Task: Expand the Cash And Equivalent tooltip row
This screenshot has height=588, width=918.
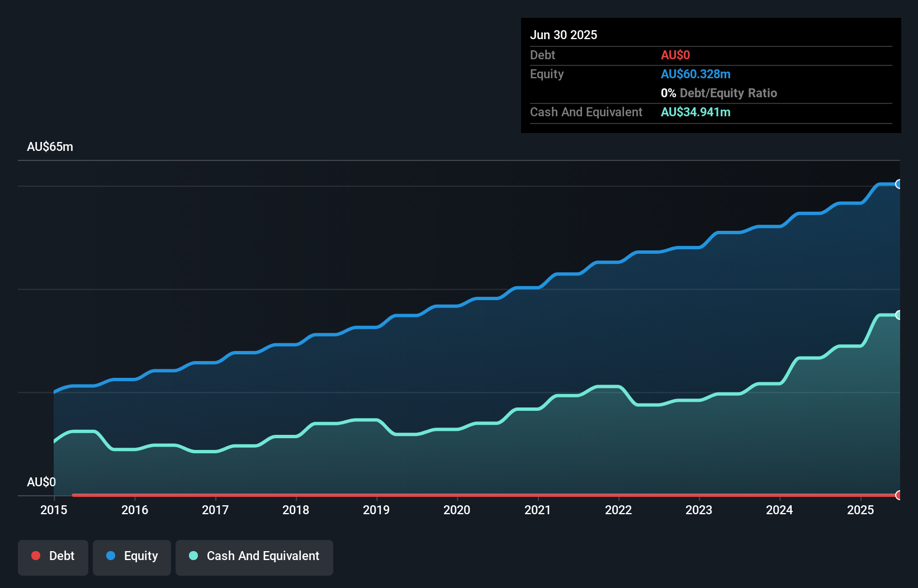Action: (585, 112)
